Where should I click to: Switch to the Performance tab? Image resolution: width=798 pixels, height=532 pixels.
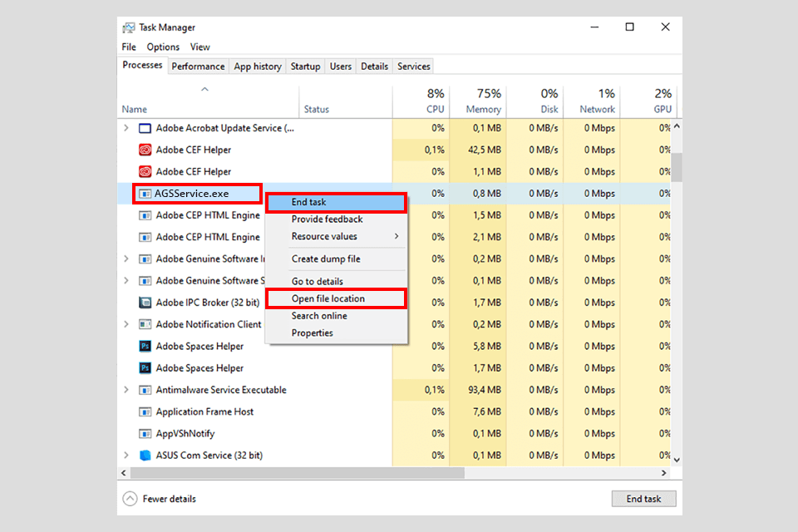click(x=198, y=66)
